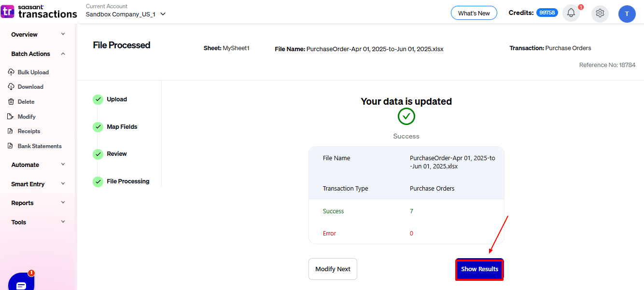644x290 pixels.
Task: Click the Modify Next button
Action: (x=333, y=269)
